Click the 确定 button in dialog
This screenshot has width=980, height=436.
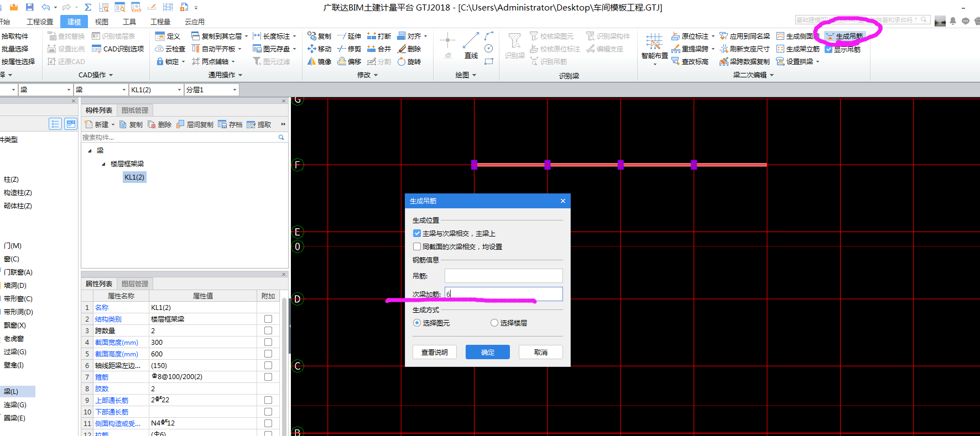(488, 352)
